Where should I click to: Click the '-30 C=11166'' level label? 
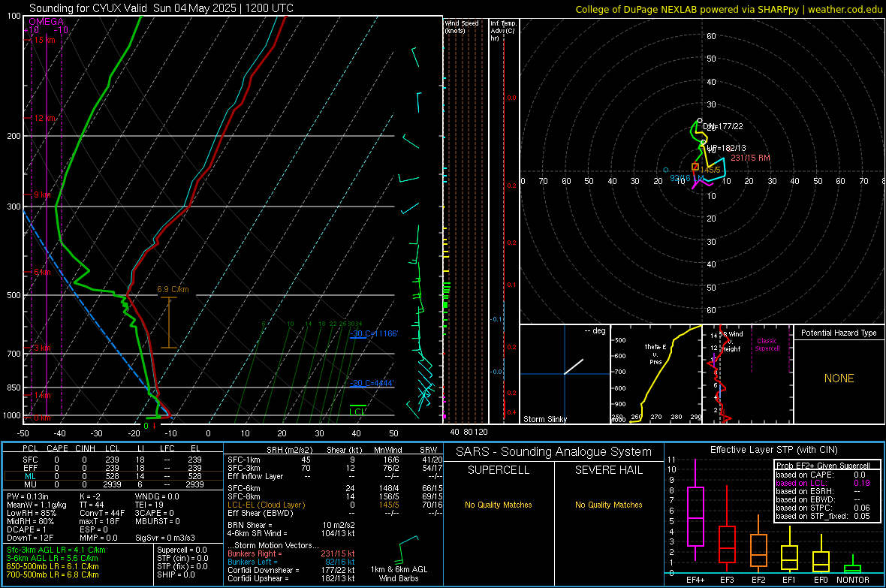(374, 333)
